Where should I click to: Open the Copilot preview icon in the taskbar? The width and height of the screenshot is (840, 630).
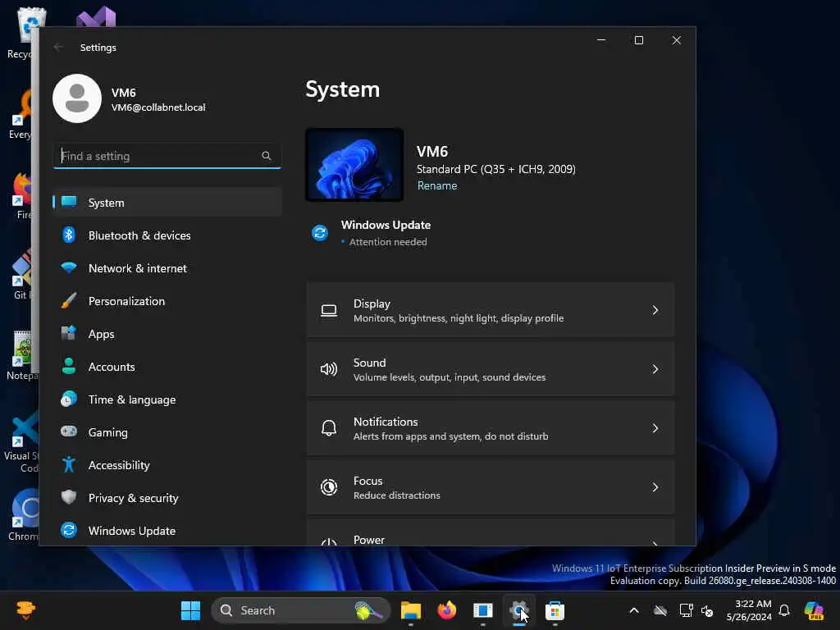pyautogui.click(x=814, y=610)
